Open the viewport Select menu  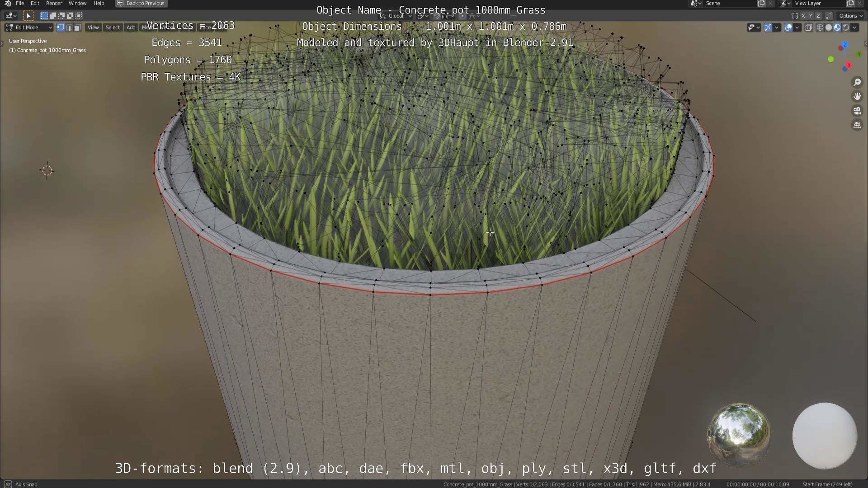(x=113, y=28)
